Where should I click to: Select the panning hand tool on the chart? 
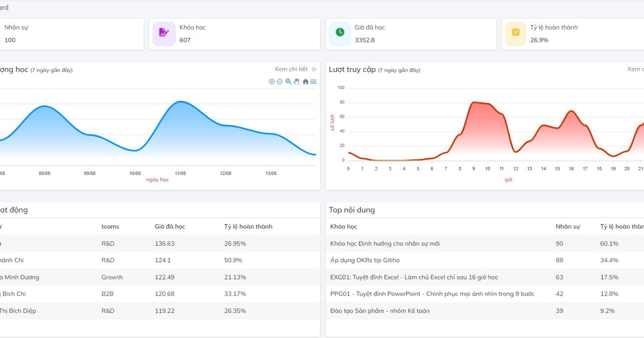[296, 82]
